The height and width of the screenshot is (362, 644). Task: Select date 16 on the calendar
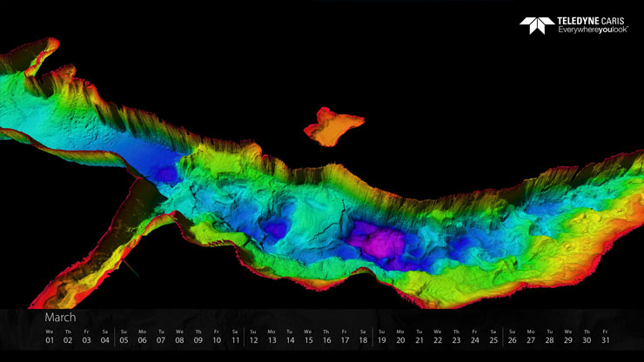click(x=326, y=340)
